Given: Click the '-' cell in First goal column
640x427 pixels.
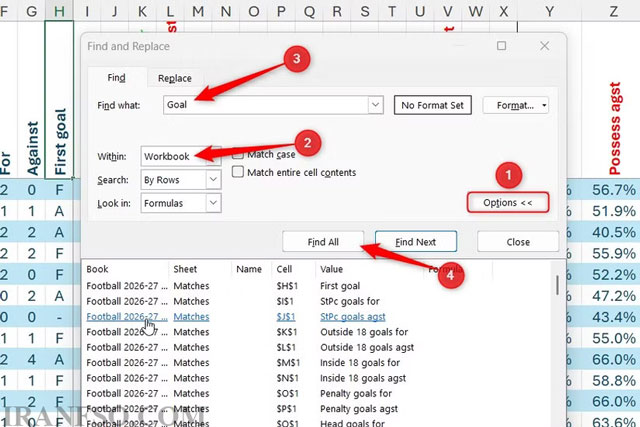Looking at the screenshot, I should [59, 317].
